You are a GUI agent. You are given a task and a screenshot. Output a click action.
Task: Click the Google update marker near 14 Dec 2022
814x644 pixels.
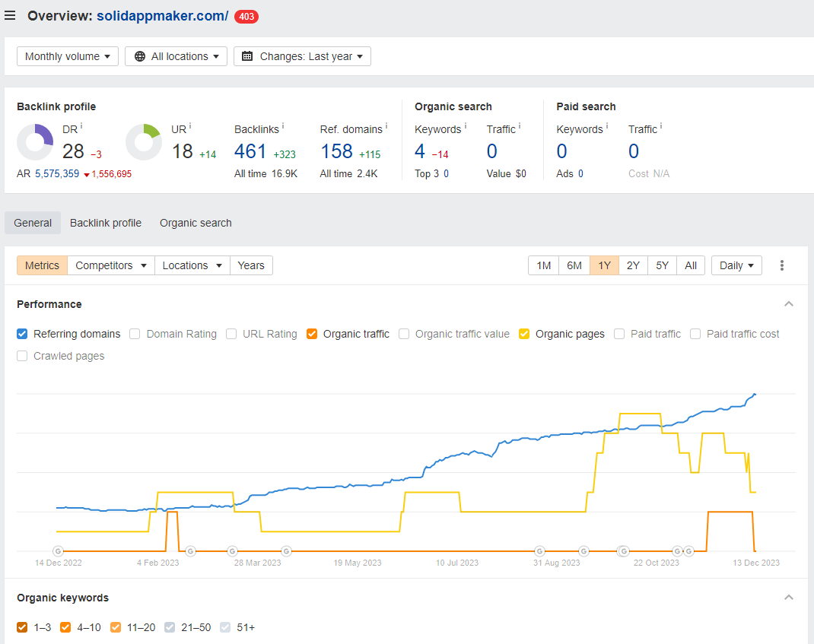[x=58, y=550]
